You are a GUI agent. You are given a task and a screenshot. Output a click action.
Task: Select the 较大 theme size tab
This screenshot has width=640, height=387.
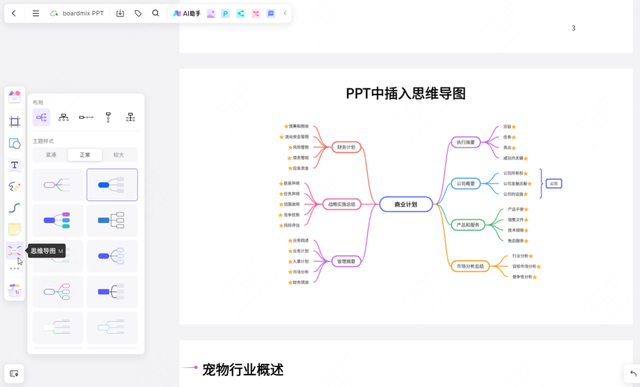click(x=119, y=155)
